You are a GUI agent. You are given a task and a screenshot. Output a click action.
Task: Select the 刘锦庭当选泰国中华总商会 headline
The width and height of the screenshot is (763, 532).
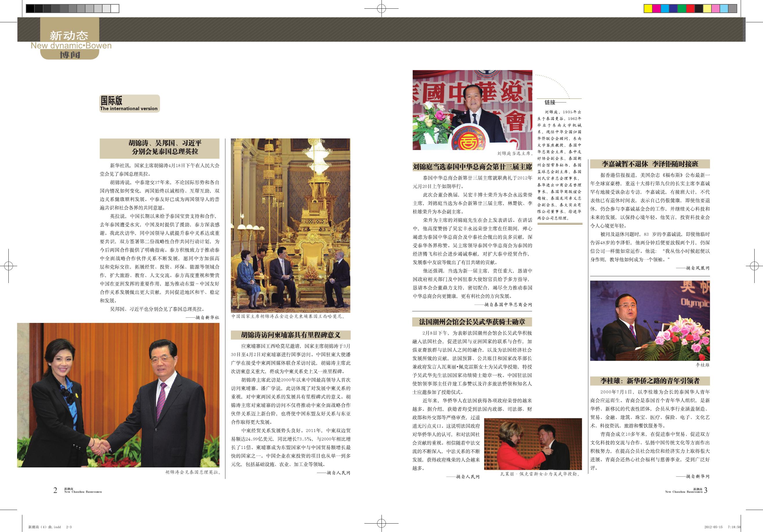click(472, 167)
